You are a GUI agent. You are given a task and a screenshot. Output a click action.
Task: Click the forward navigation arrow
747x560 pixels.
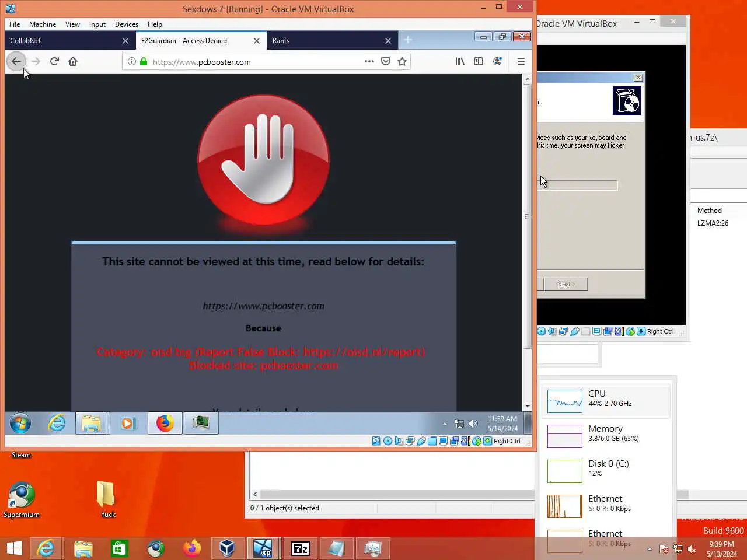(x=36, y=61)
